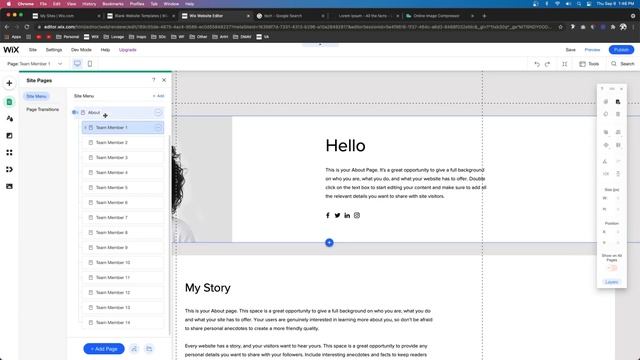
Task: Click the Twitter social icon under Hello
Action: [x=338, y=216]
